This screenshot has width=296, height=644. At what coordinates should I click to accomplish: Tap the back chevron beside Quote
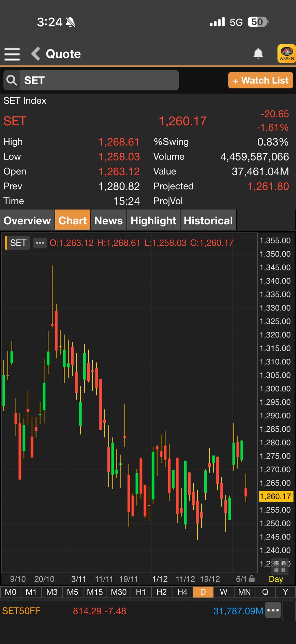35,54
